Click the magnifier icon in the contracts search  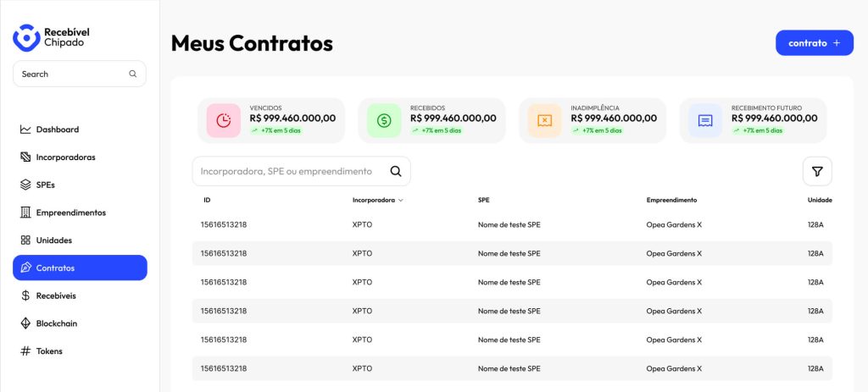396,171
